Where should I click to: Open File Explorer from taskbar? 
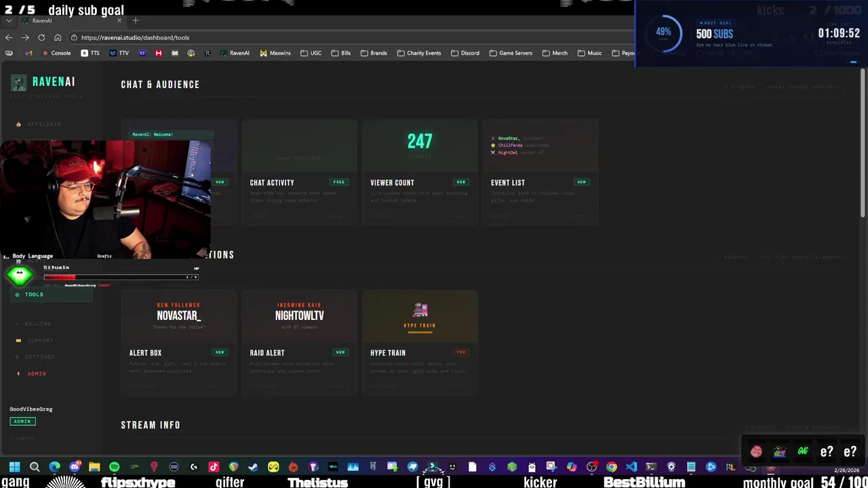pyautogui.click(x=94, y=467)
